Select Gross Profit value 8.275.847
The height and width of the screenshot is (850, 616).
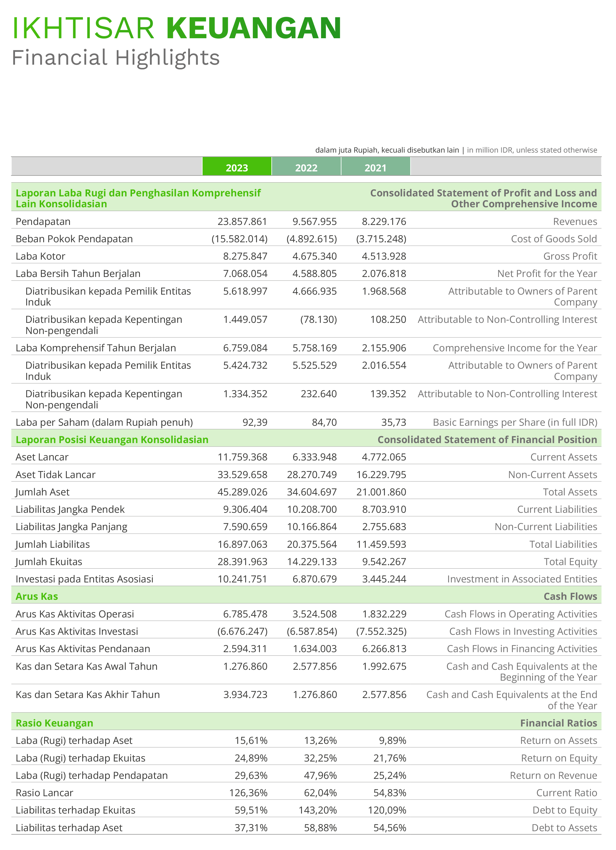tap(246, 256)
